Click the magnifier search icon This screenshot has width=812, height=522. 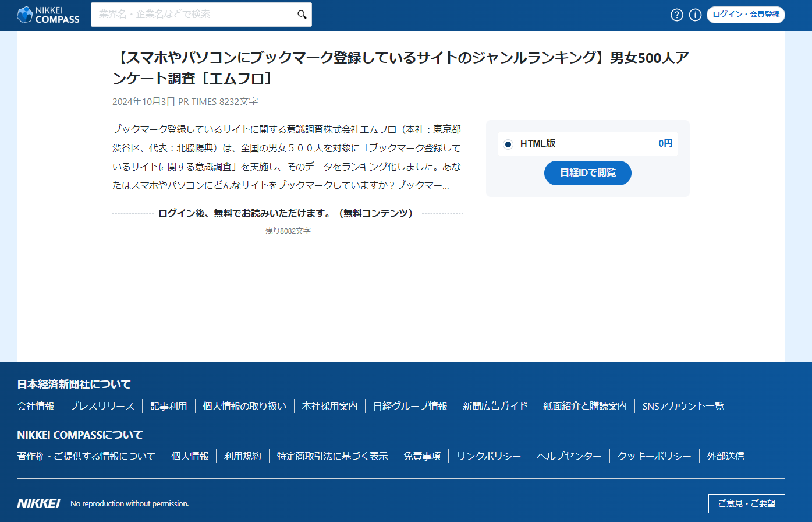pos(302,15)
